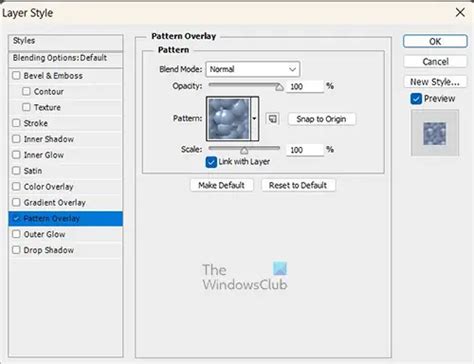Toggle the Preview checkbox

416,99
